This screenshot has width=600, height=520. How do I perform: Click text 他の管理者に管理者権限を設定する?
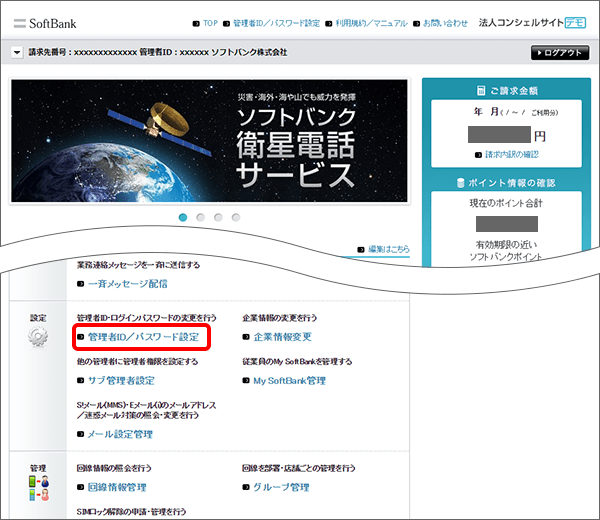137,361
